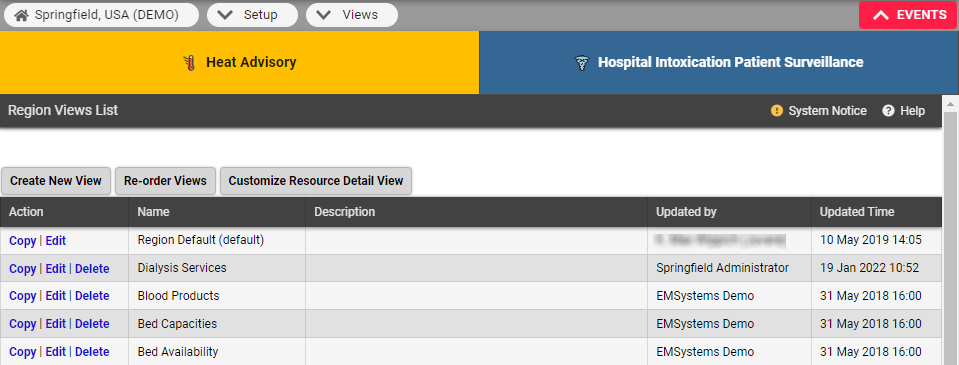This screenshot has width=959, height=365.
Task: Click the Region Views List title
Action: pos(63,111)
